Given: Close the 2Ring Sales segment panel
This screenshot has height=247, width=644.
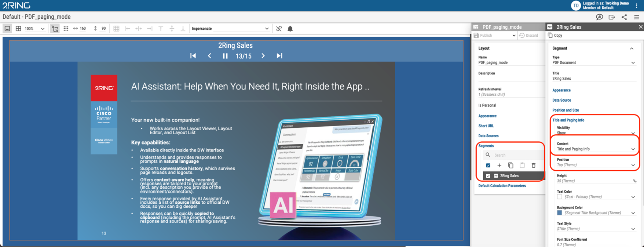Looking at the screenshot, I should pos(640,27).
